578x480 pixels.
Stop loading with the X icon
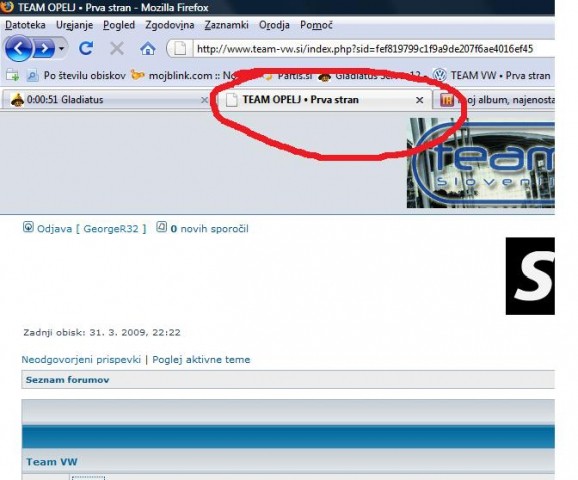(117, 48)
